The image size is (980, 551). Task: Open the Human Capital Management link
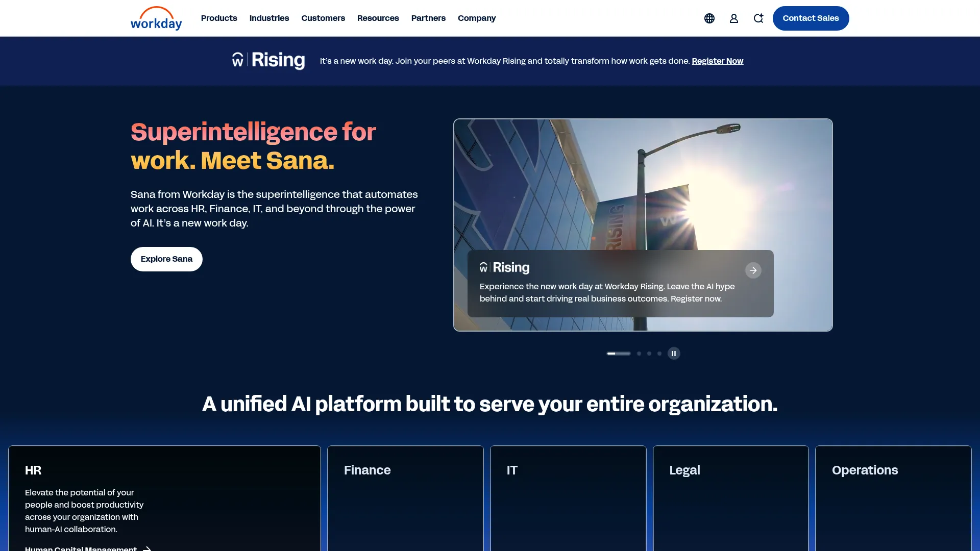(x=88, y=548)
